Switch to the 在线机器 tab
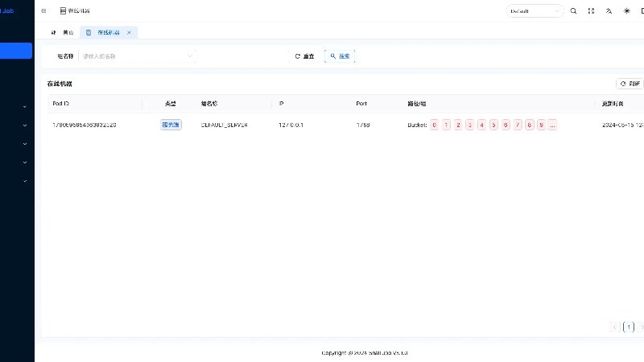 [x=109, y=32]
